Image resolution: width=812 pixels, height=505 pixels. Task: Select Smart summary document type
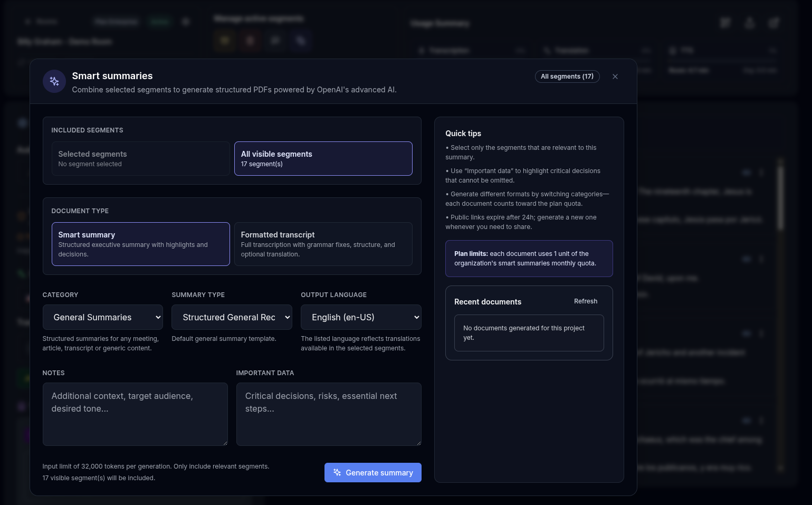pyautogui.click(x=140, y=244)
